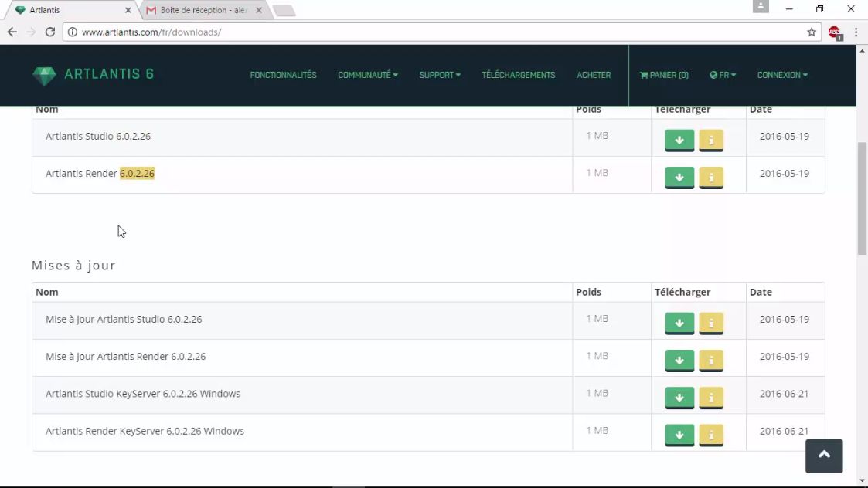The width and height of the screenshot is (868, 488).
Task: Click highlighted 6.0.2.26 in Artlantis Render
Action: [x=137, y=173]
